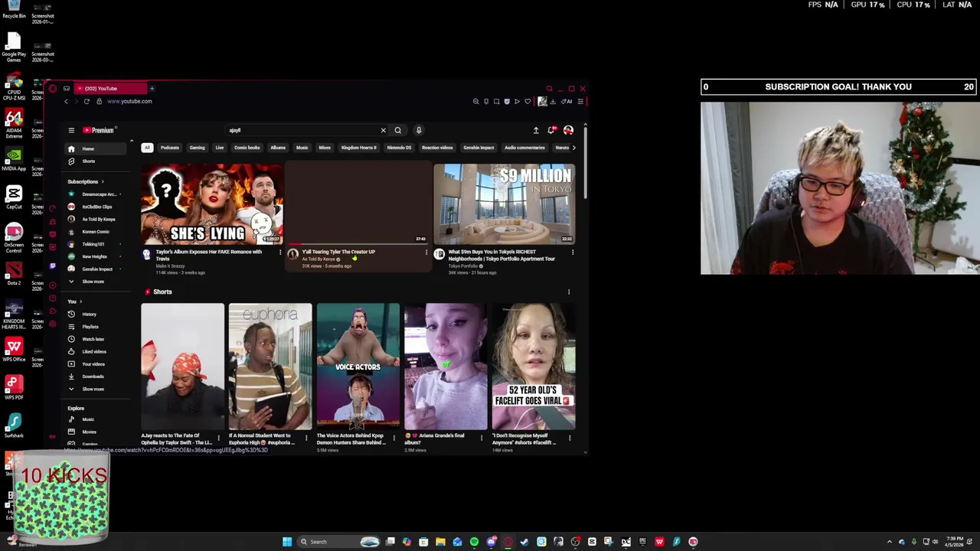Image resolution: width=980 pixels, height=551 pixels.
Task: Open the Windows Start button
Action: tap(287, 542)
